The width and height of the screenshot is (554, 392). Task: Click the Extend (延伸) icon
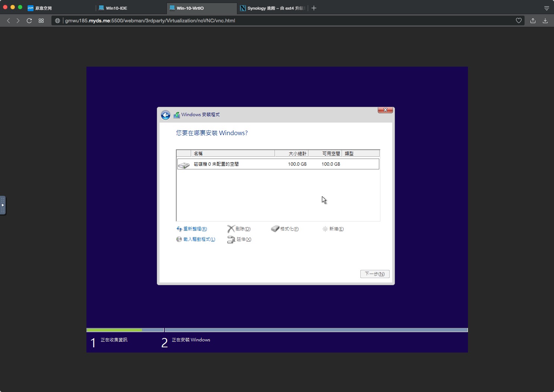click(x=231, y=240)
